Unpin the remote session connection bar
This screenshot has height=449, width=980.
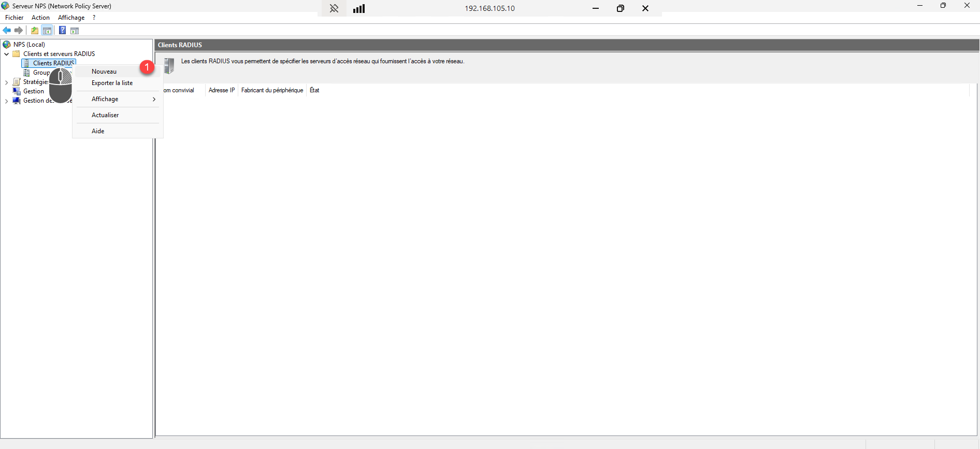click(x=334, y=8)
